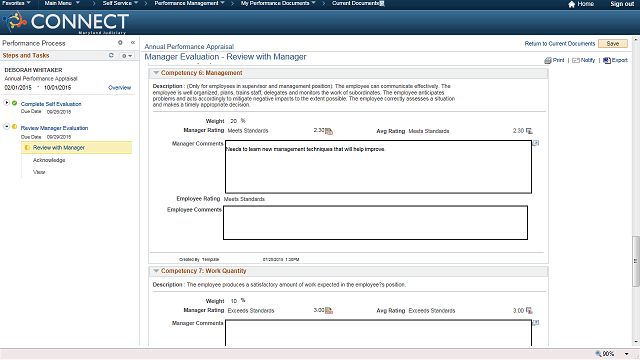The height and width of the screenshot is (360, 640).
Task: Open zoom level dropdown arrow
Action: coord(627,354)
